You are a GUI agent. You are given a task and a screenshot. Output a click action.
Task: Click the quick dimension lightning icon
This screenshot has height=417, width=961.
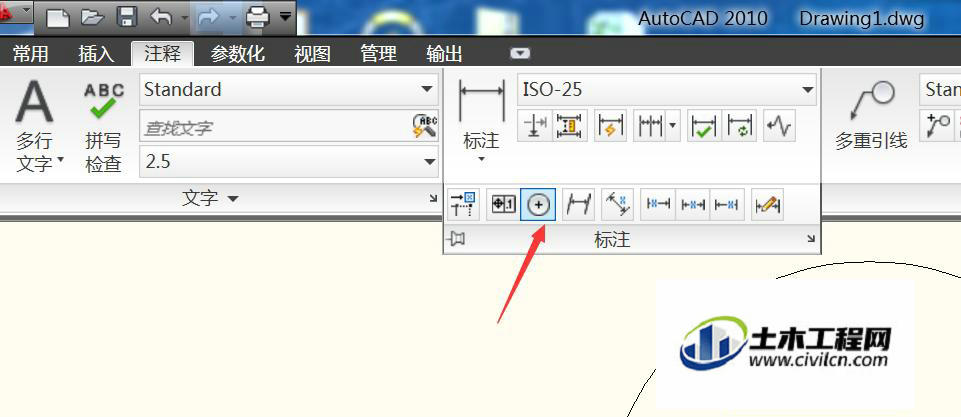610,126
